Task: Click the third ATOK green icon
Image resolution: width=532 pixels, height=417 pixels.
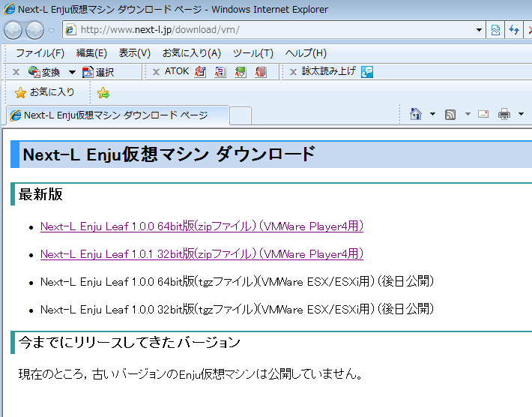Action: 241,72
